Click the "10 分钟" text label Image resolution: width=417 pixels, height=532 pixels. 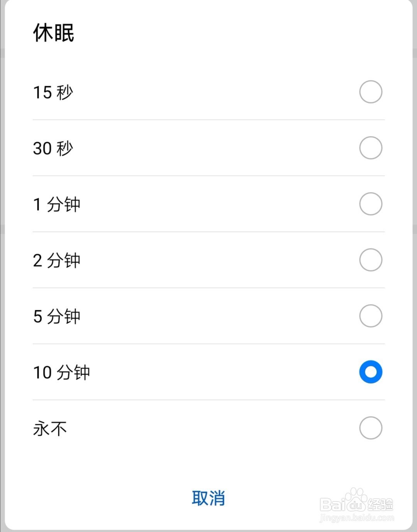click(x=62, y=372)
